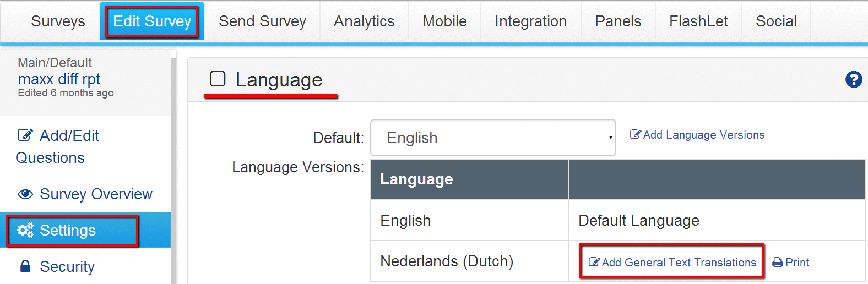The height and width of the screenshot is (284, 868).
Task: Click Add General Text Translations link
Action: point(679,263)
